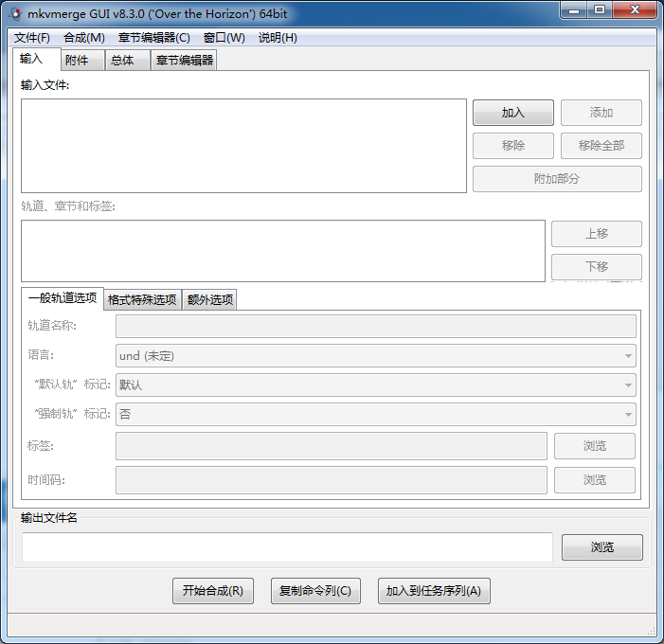The height and width of the screenshot is (644, 664).
Task: Expand the "强制轨" 标记 dropdown
Action: [375, 415]
